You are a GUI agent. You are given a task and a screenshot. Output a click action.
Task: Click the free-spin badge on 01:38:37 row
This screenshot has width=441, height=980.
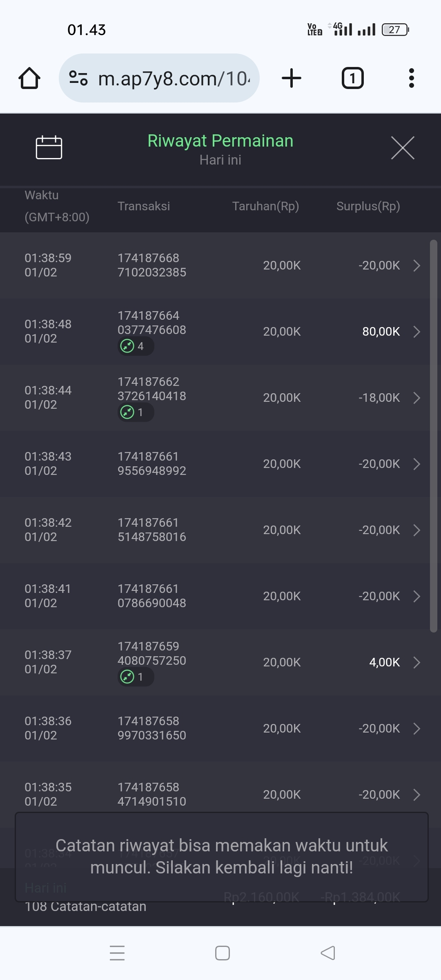pos(135,677)
